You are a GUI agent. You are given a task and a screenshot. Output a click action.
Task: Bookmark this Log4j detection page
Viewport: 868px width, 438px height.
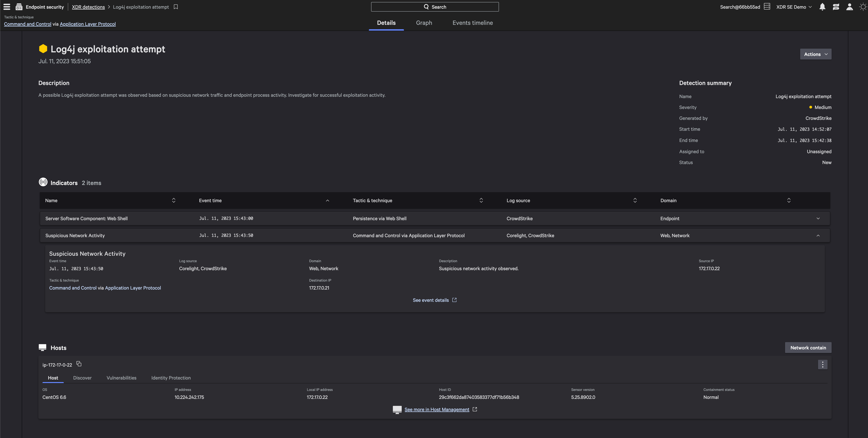(176, 7)
